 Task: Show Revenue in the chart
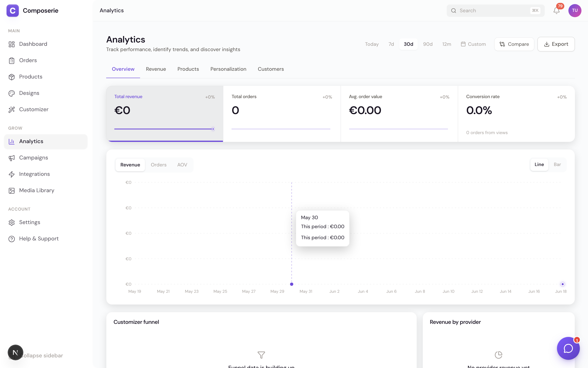130,165
